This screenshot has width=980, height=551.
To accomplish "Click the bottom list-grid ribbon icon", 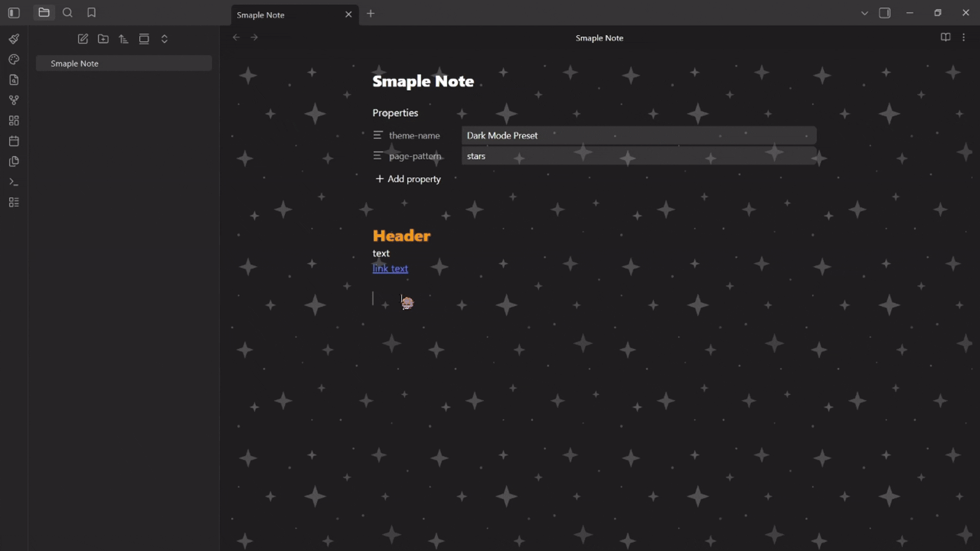I will tap(14, 203).
